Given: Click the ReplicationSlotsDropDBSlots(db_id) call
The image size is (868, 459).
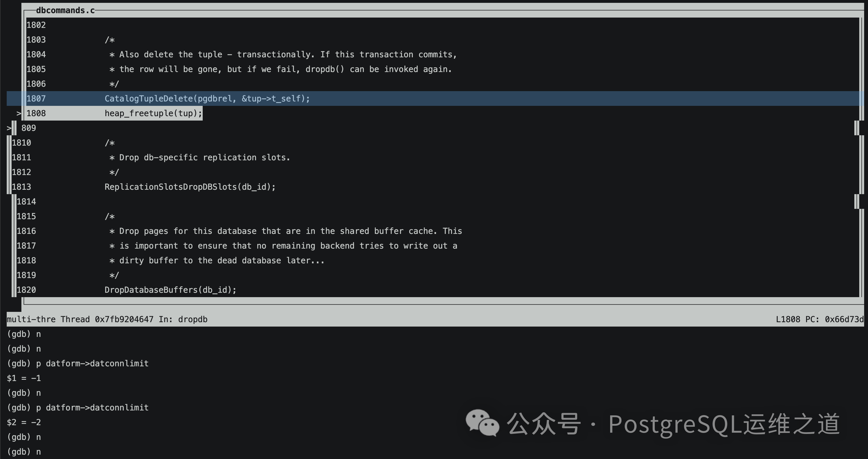Looking at the screenshot, I should (x=190, y=187).
